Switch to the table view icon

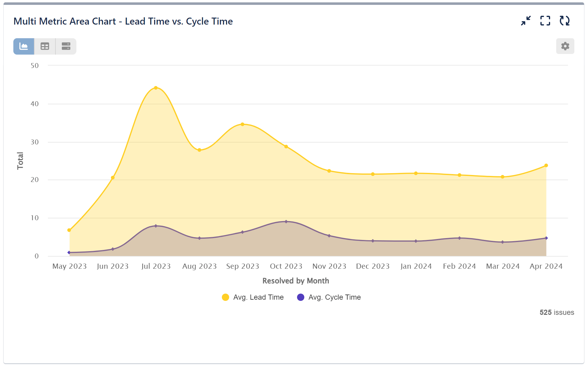(x=45, y=46)
